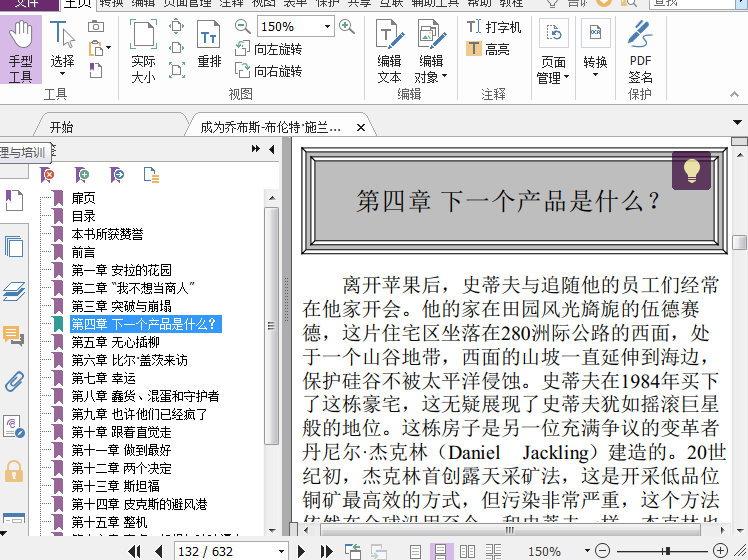Click status bar zoom-in plus button
The width and height of the screenshot is (748, 560).
(720, 551)
